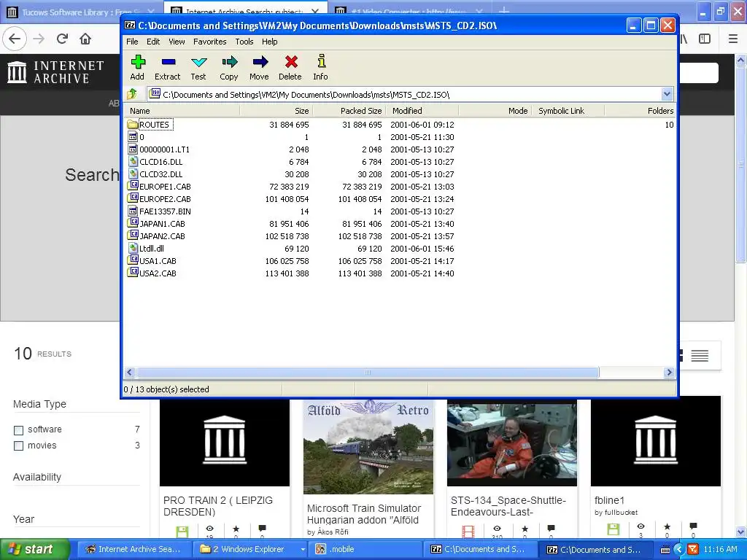
Task: Click the browser Home icon
Action: pos(85,39)
